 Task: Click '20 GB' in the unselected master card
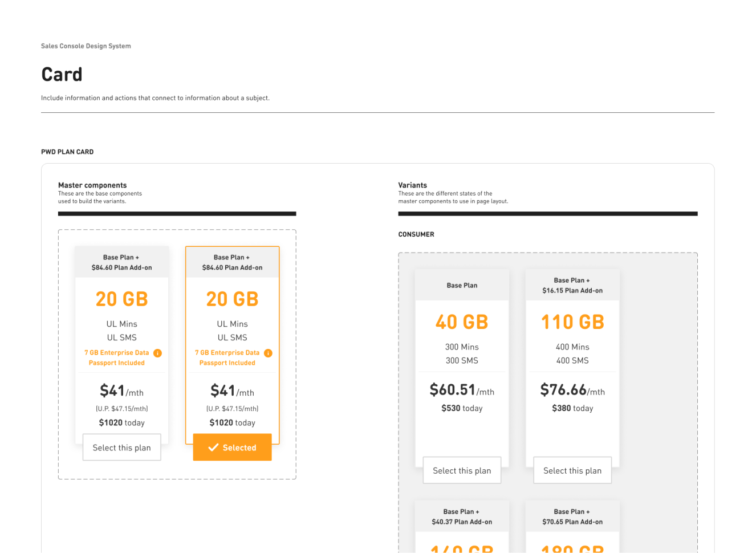point(122,299)
